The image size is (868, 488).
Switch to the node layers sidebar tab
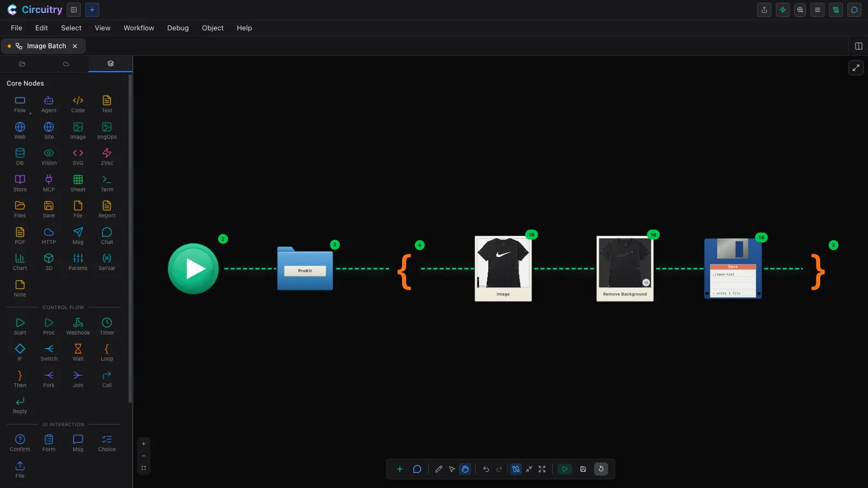click(111, 63)
